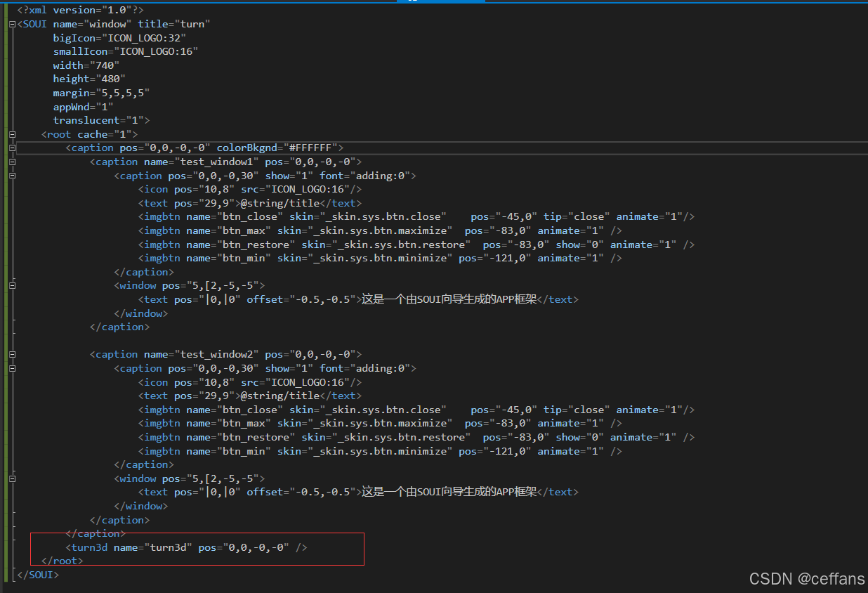This screenshot has height=593, width=868.
Task: Click btn_close imgbtn line in test_window2
Action: coord(416,410)
